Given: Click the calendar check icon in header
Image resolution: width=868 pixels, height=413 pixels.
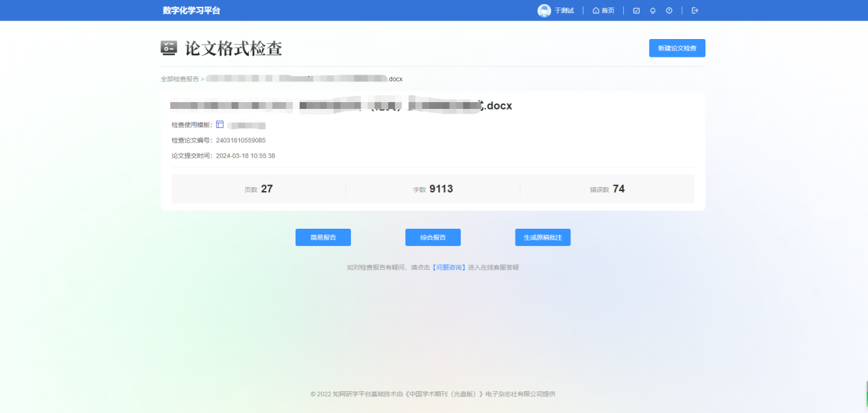Looking at the screenshot, I should 636,10.
